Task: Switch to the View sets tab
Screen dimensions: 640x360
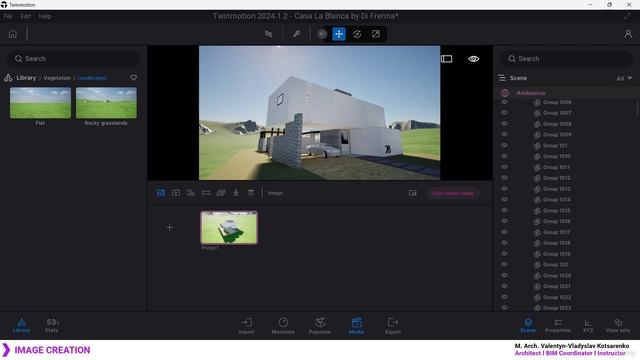Action: tap(618, 325)
